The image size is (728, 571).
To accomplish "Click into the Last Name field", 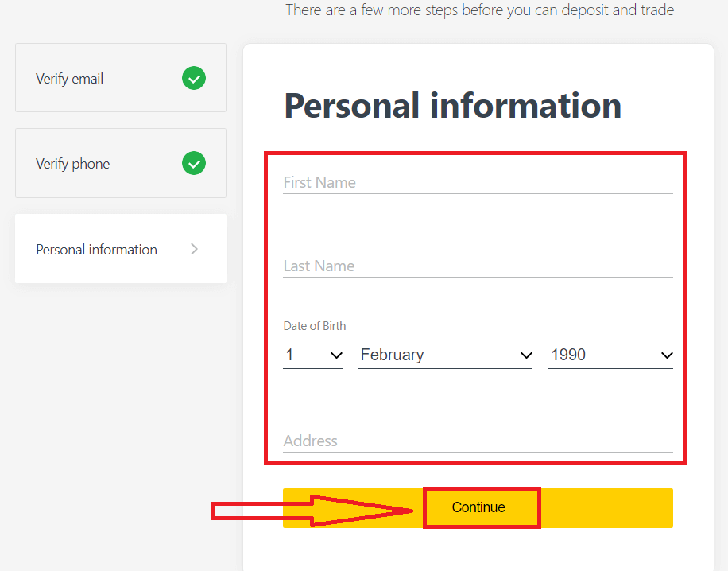I will point(478,266).
